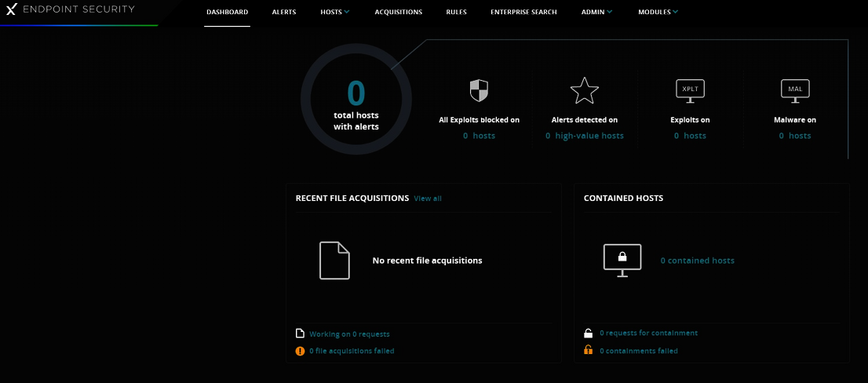Click the Contained Hosts panel heading
This screenshot has width=868, height=383.
tap(623, 198)
